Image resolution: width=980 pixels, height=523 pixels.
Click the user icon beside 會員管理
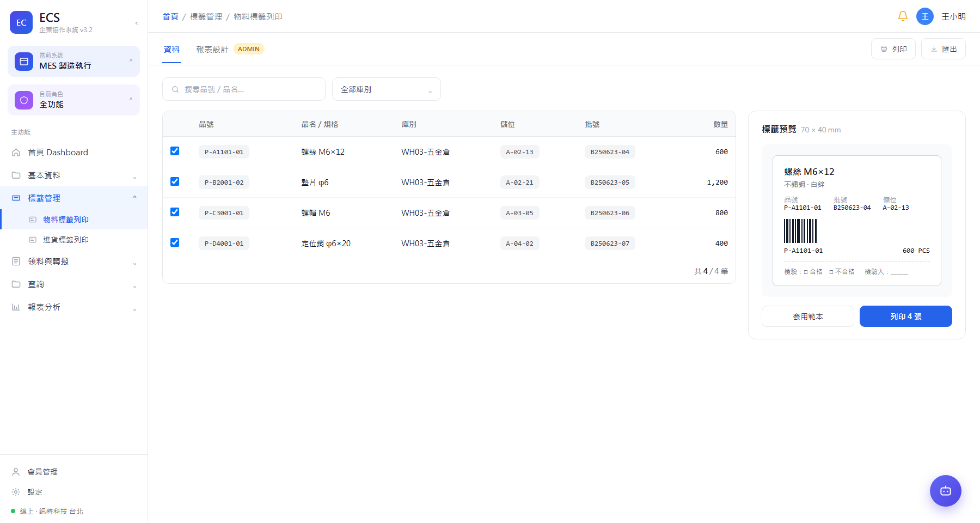pos(16,472)
